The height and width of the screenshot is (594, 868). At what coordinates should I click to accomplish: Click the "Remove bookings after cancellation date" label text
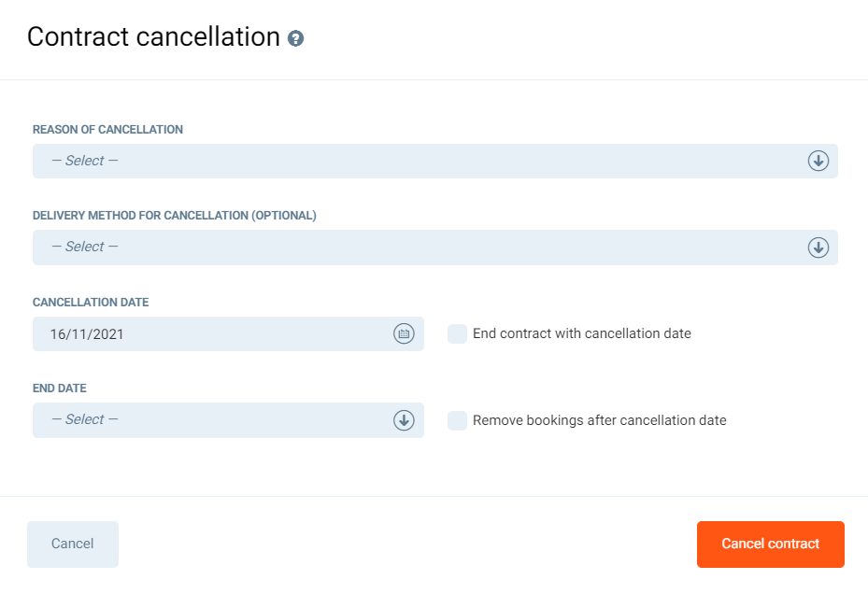coord(600,420)
